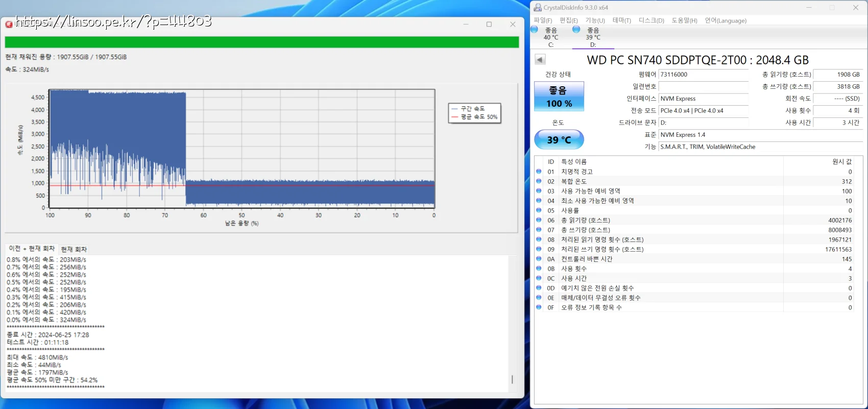Viewport: 868px width, 409px height.
Task: Click the 전송 모드 PCIe 4.0 x4 field
Action: (x=704, y=110)
